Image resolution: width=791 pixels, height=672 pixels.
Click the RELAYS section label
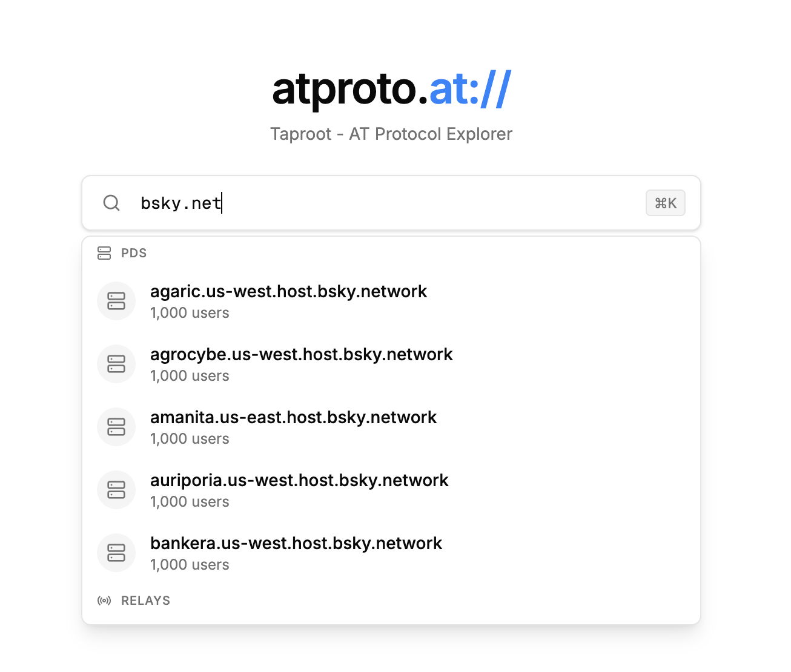click(x=145, y=601)
